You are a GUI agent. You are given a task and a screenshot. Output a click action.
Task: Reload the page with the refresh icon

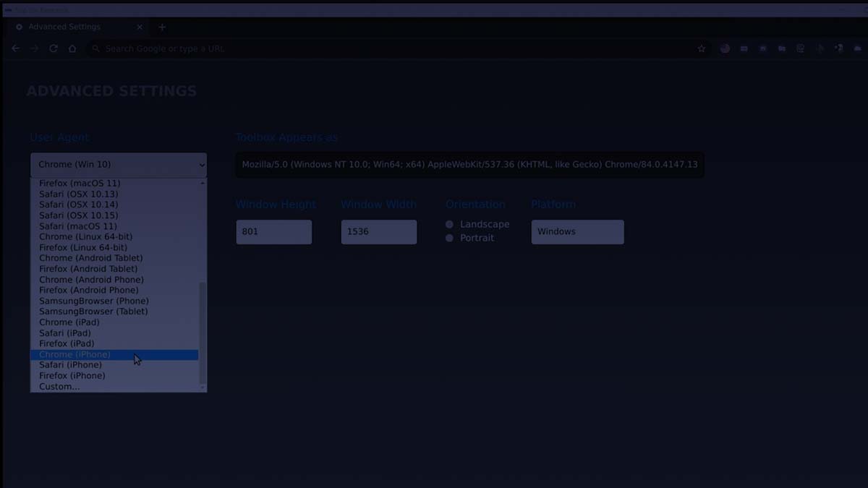point(53,48)
